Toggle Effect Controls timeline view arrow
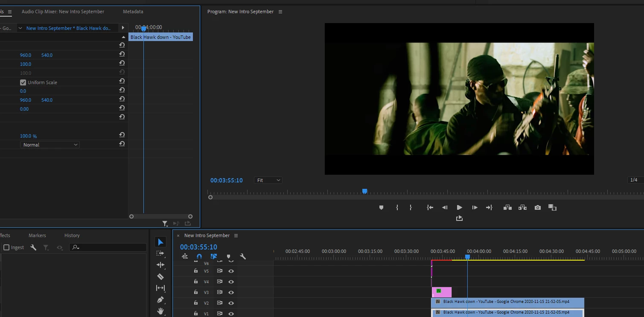 (123, 28)
